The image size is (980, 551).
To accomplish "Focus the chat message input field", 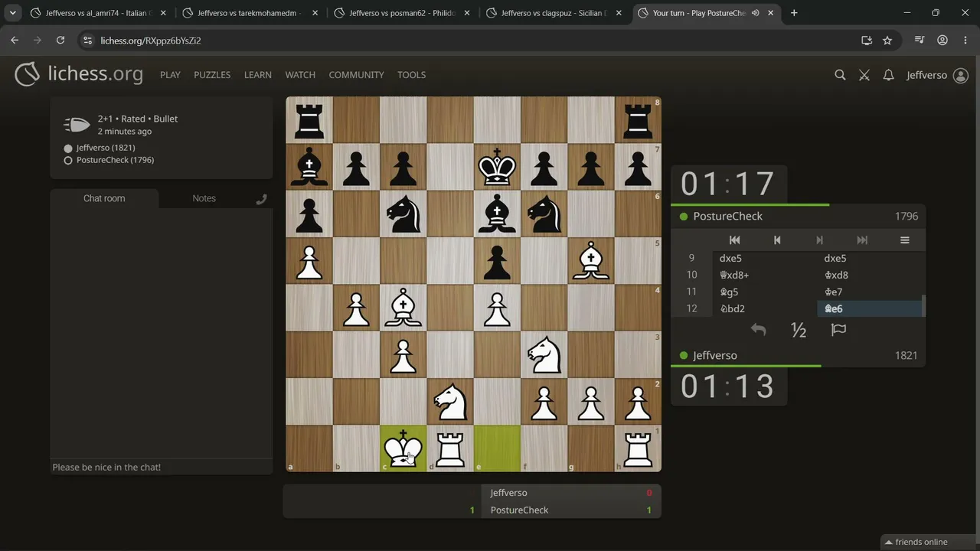I will (x=162, y=467).
